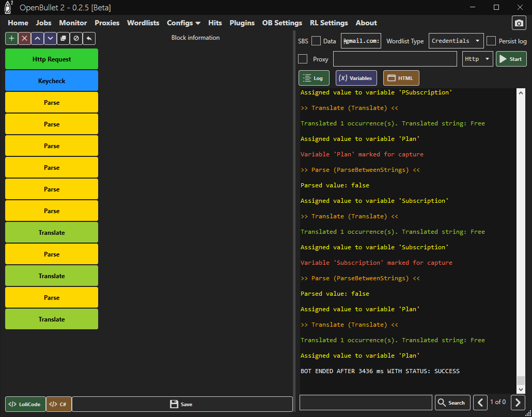Screen dimensions: 532x417
Task: Select the Http Request block
Action: tap(52, 59)
